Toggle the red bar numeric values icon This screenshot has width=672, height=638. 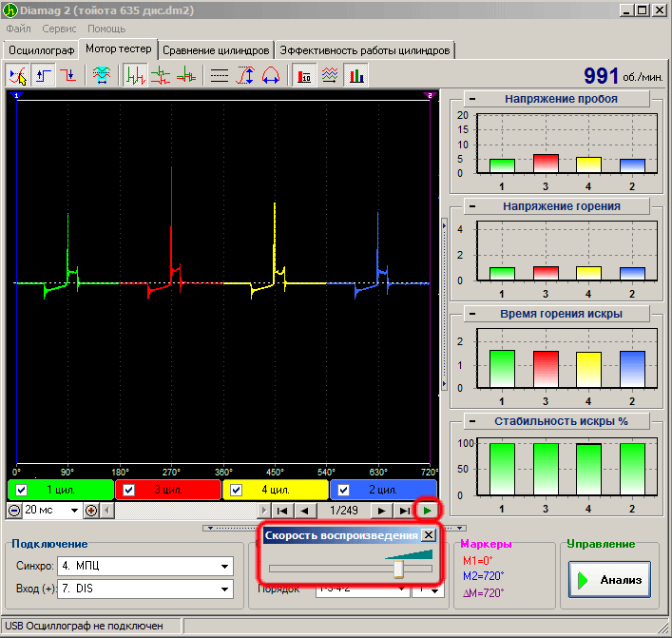pos(304,75)
